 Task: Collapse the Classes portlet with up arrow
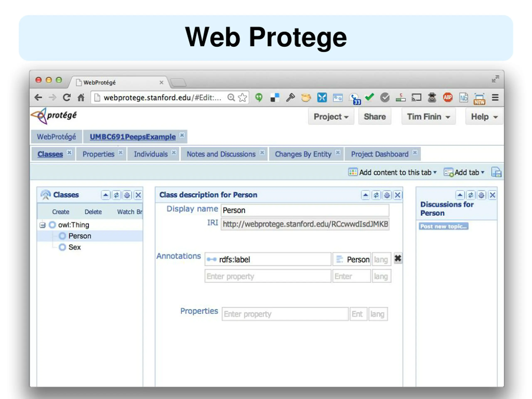(106, 195)
